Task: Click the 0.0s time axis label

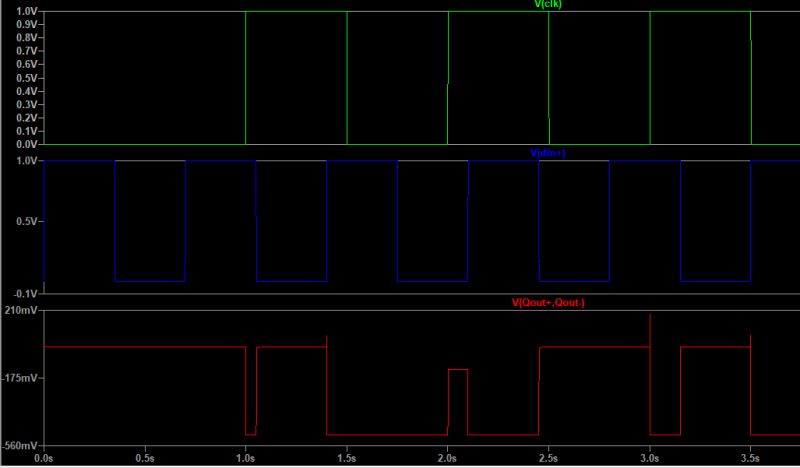Action: click(x=44, y=459)
